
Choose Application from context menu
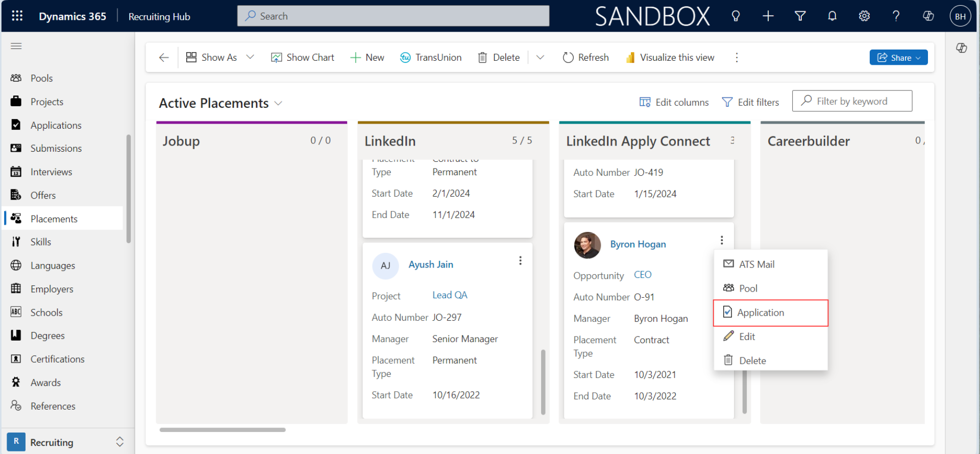coord(771,313)
